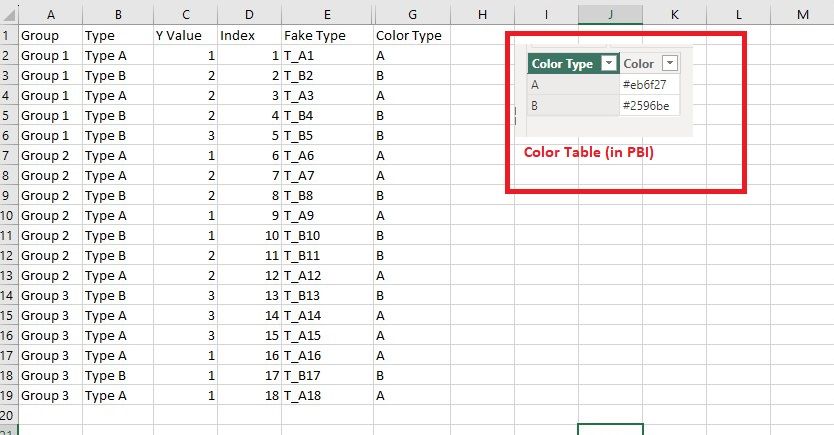Select Group 2 cell in row 7
The image size is (834, 435).
pos(51,155)
